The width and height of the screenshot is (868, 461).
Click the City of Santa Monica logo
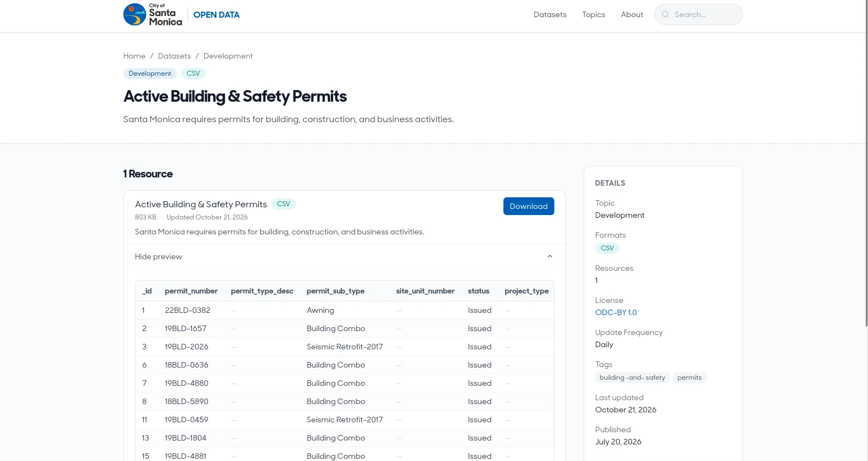pos(153,14)
